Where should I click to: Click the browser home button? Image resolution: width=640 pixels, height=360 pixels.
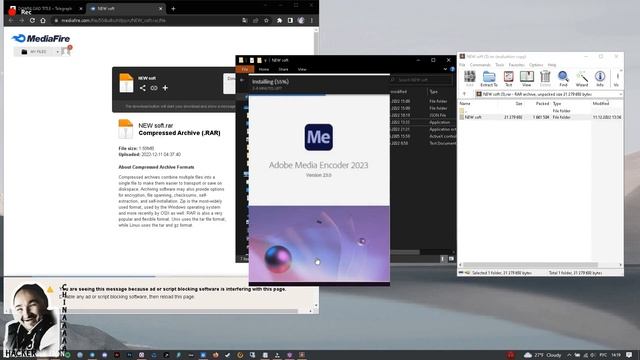(43, 20)
